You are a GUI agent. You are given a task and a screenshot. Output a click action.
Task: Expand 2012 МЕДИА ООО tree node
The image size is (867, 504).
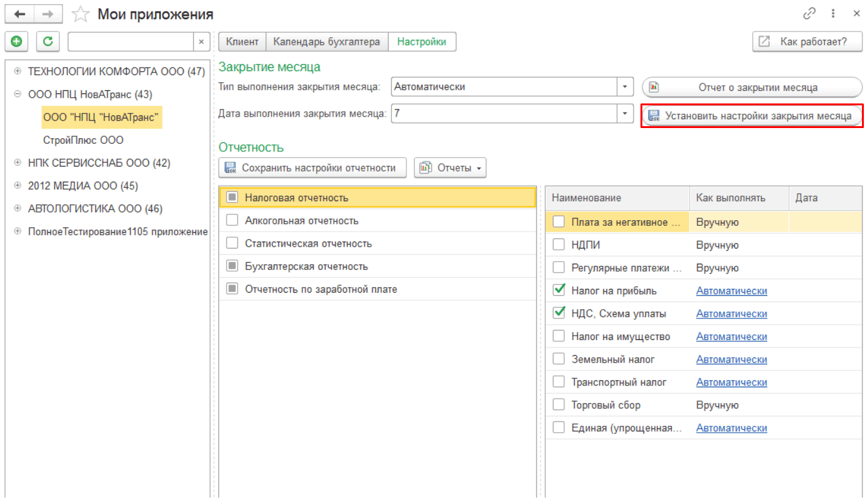tap(18, 185)
